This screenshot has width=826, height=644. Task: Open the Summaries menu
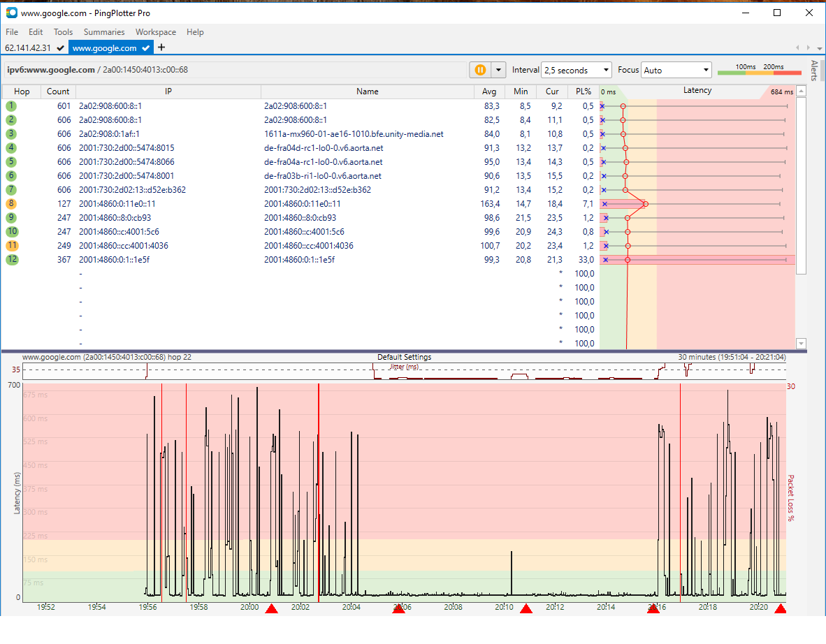coord(103,32)
